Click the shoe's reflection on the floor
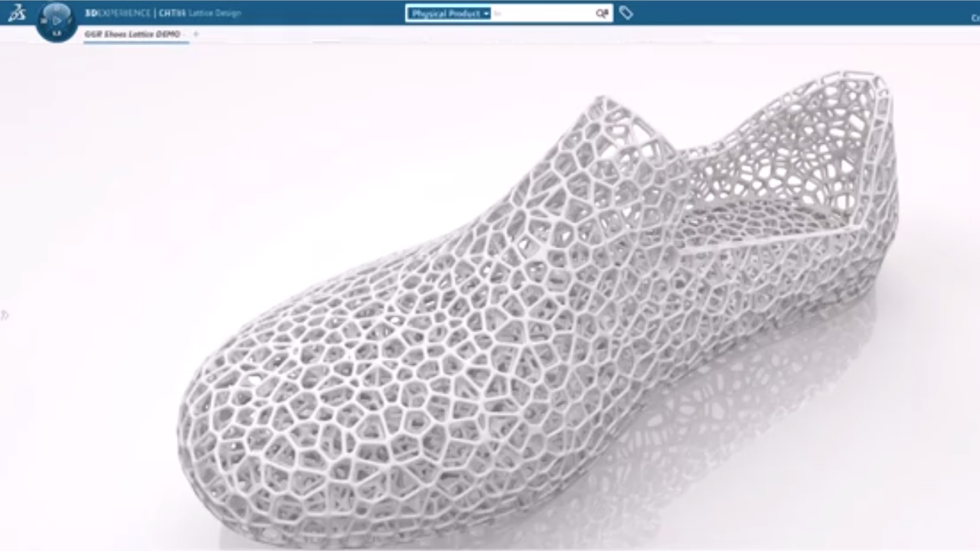 click(766, 398)
